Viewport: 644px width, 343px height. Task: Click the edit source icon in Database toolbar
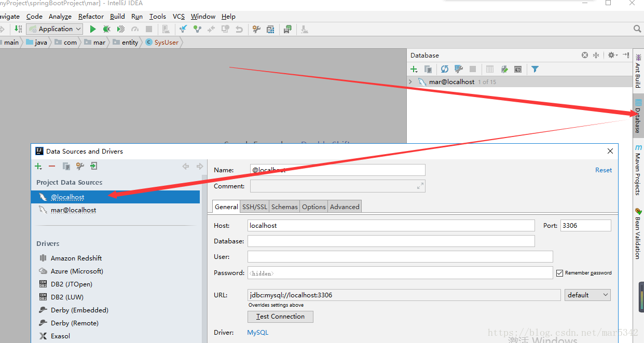504,69
